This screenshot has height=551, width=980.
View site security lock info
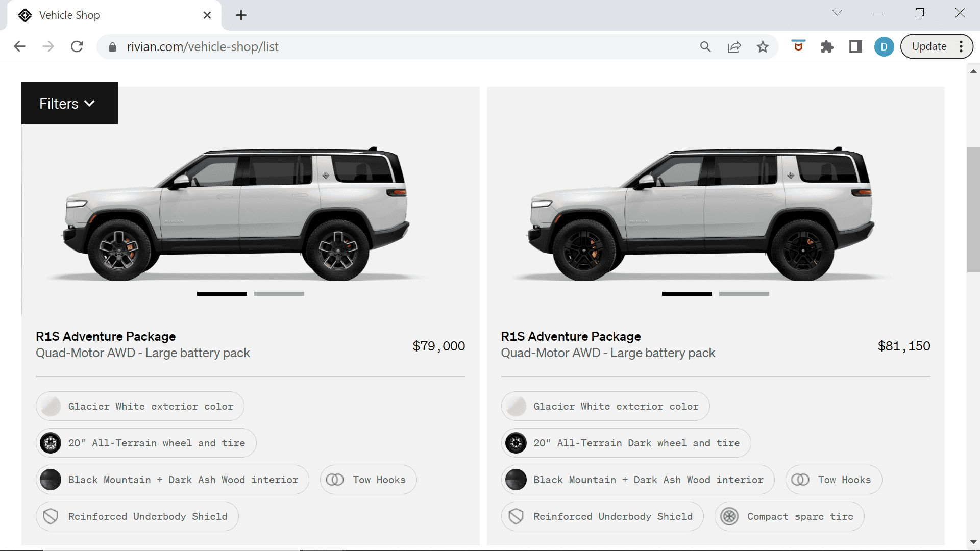tap(112, 47)
